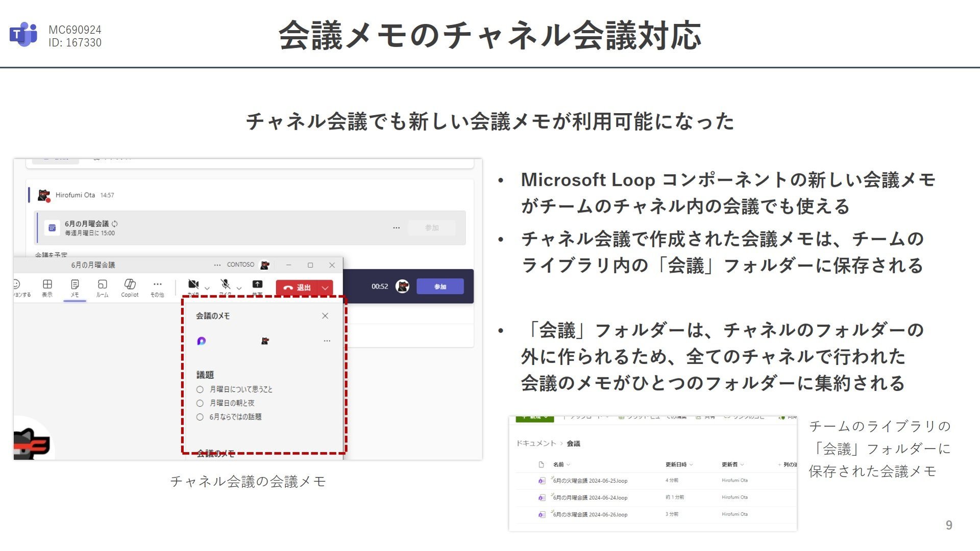Viewport: 980px width, 551px height.
Task: Turn on the camera icon
Action: pos(193,284)
